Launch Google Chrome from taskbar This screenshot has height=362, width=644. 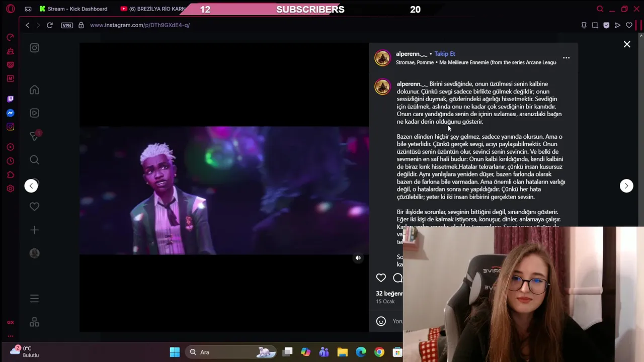pyautogui.click(x=379, y=352)
